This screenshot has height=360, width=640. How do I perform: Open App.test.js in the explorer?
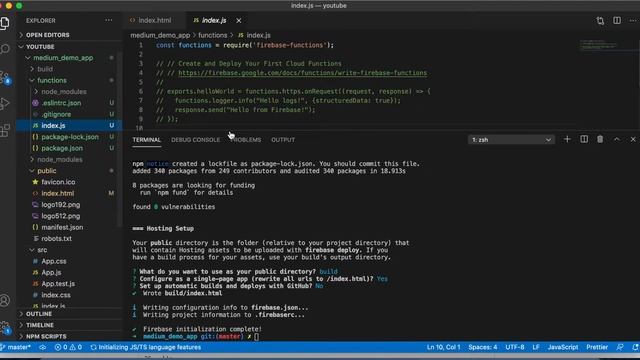(58, 284)
